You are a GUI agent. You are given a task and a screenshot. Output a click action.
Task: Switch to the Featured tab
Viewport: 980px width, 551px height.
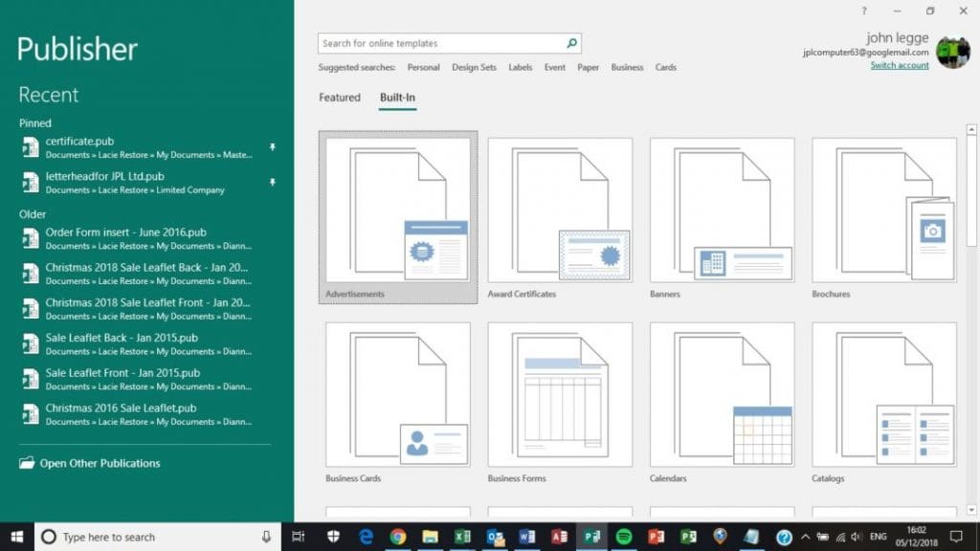[339, 97]
